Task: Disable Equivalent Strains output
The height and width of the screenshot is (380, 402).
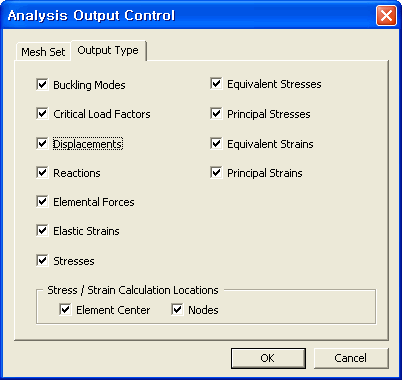Action: click(x=216, y=144)
